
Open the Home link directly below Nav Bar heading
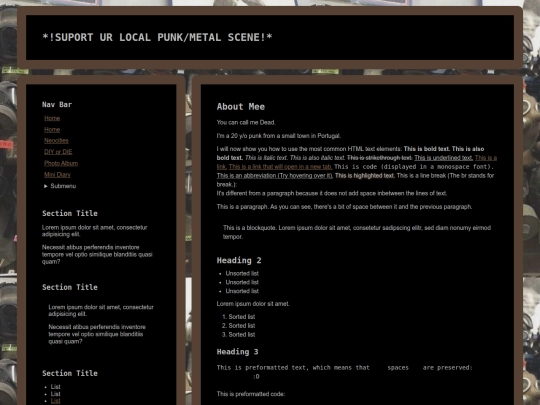[52, 118]
